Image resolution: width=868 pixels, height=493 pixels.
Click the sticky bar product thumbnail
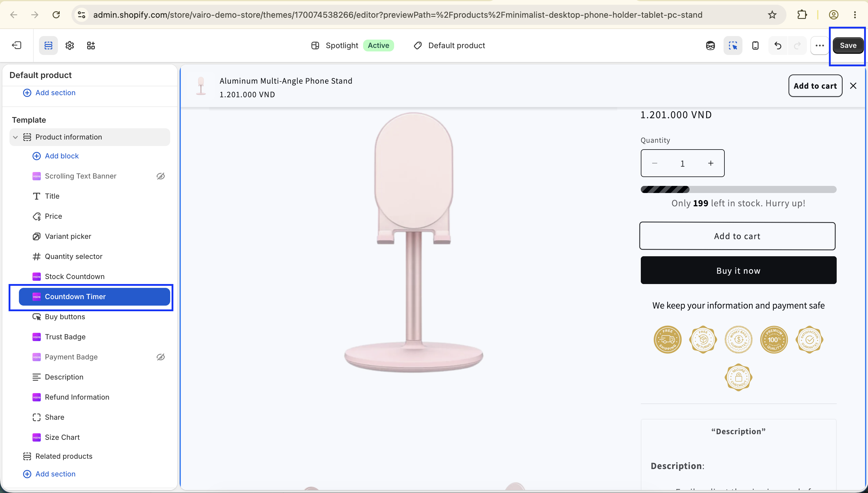tap(201, 86)
